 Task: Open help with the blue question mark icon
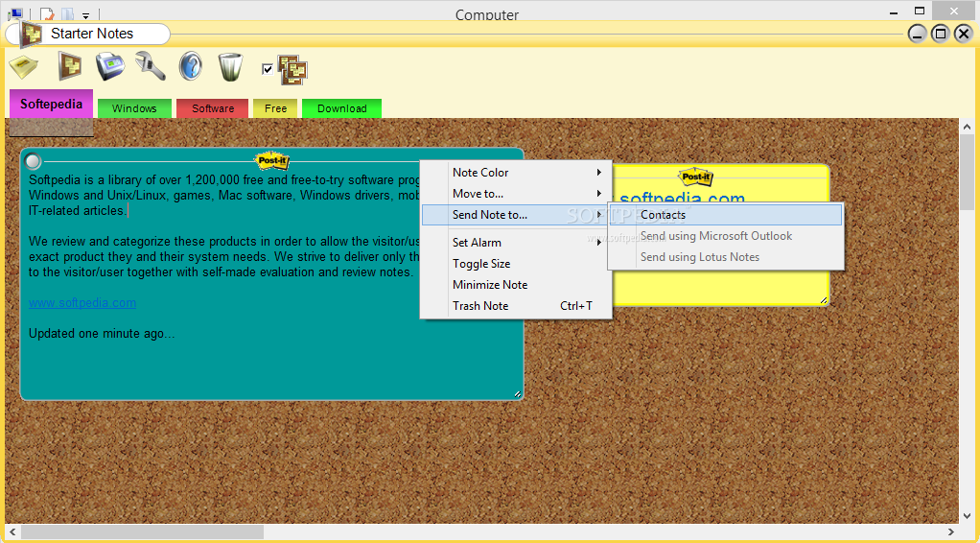point(191,66)
